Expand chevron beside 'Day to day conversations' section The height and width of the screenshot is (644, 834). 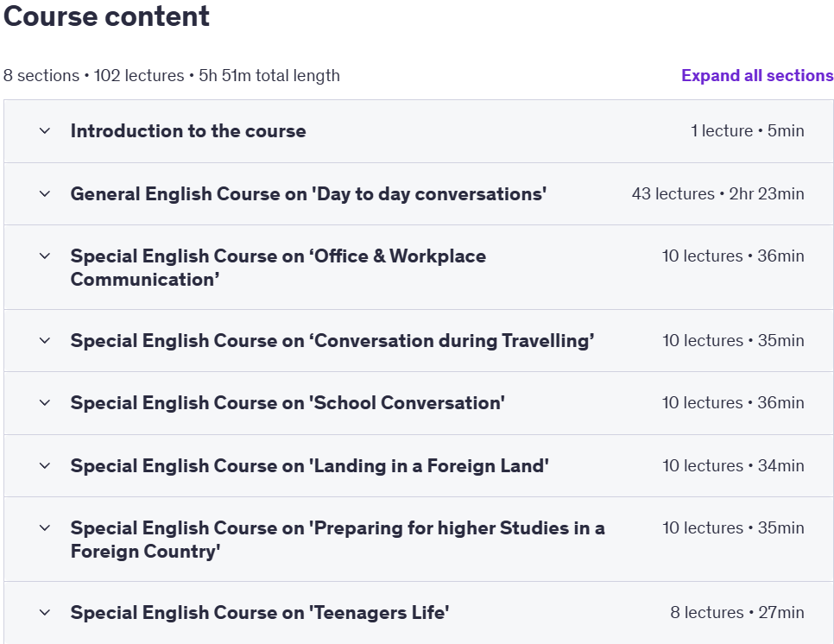[x=45, y=193]
